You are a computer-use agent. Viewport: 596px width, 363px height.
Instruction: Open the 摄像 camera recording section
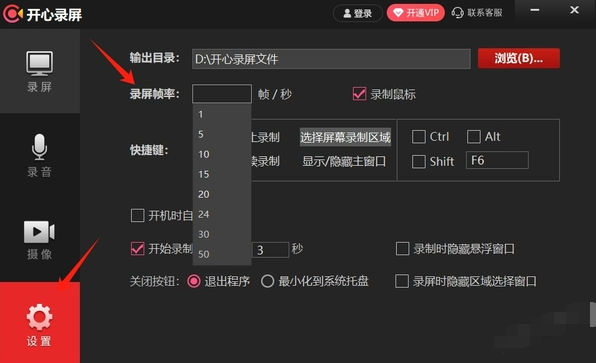40,239
